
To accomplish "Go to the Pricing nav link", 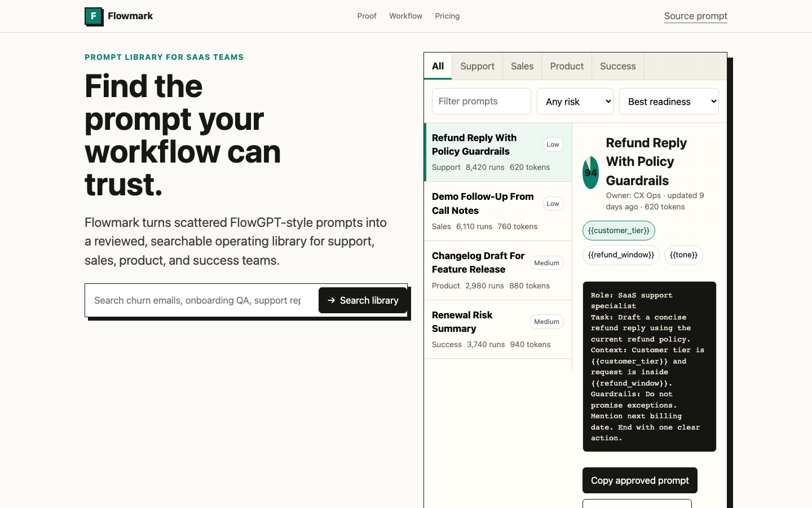I will click(447, 16).
